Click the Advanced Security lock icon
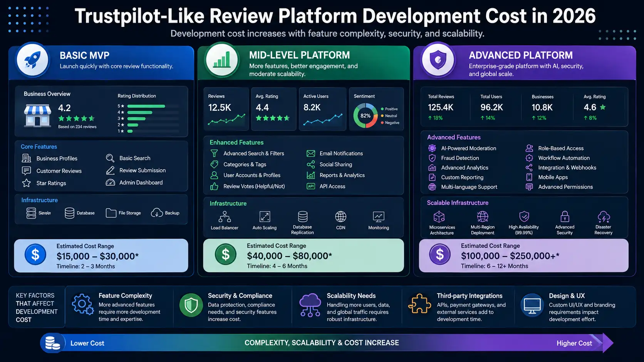Screen dimensions: 644x362 565,217
